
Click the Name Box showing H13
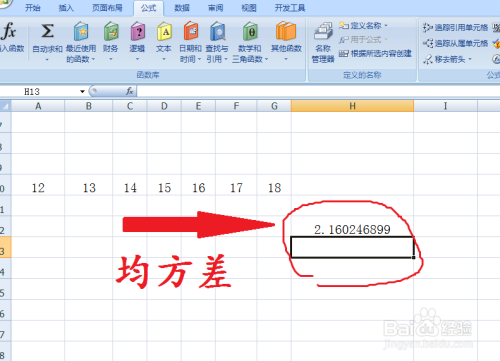click(x=38, y=91)
